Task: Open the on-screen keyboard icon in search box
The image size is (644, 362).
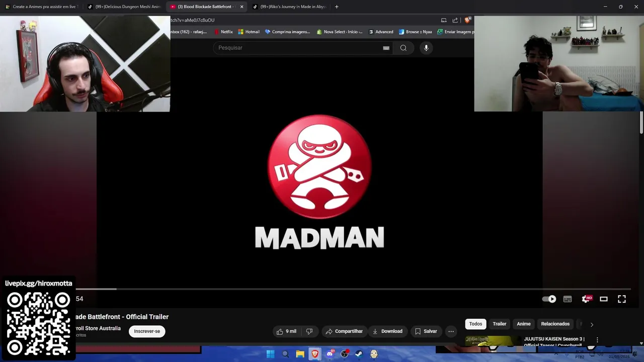Action: pyautogui.click(x=386, y=48)
